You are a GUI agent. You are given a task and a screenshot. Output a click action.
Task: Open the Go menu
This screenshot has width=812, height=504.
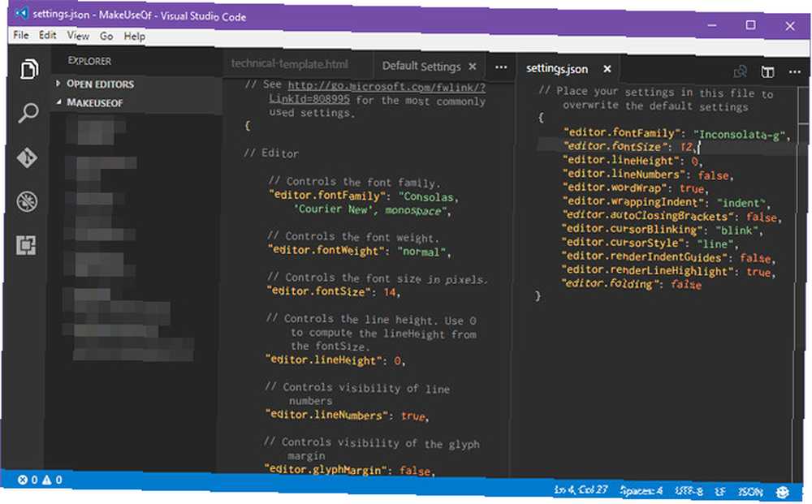click(x=106, y=37)
